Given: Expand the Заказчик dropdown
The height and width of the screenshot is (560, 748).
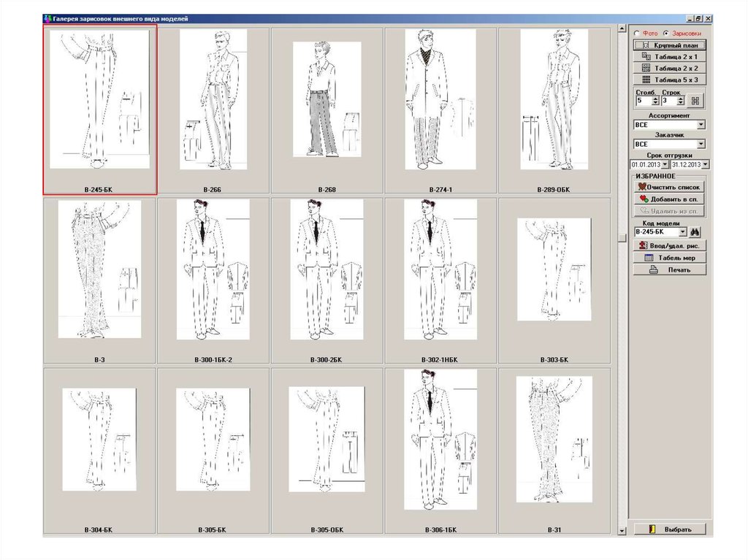Looking at the screenshot, I should [x=701, y=145].
